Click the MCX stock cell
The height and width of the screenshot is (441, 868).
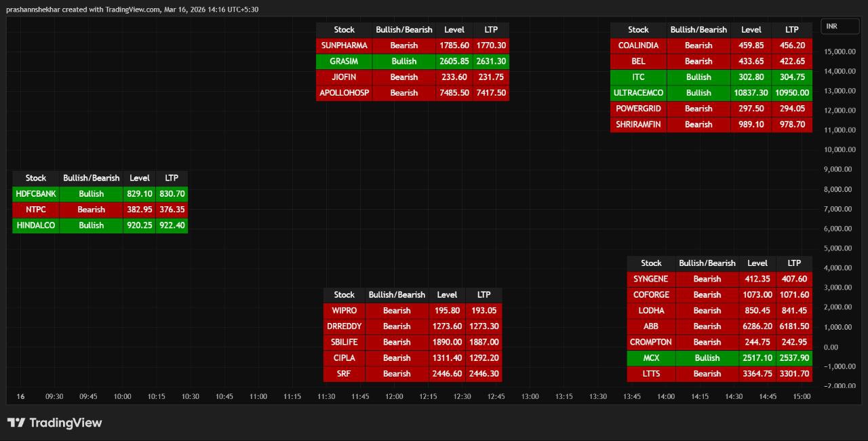(651, 358)
